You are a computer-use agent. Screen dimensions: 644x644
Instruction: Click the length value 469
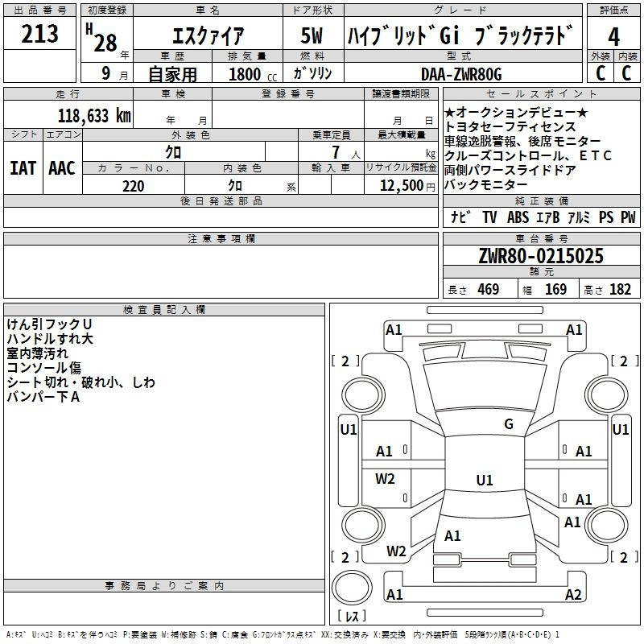(489, 290)
